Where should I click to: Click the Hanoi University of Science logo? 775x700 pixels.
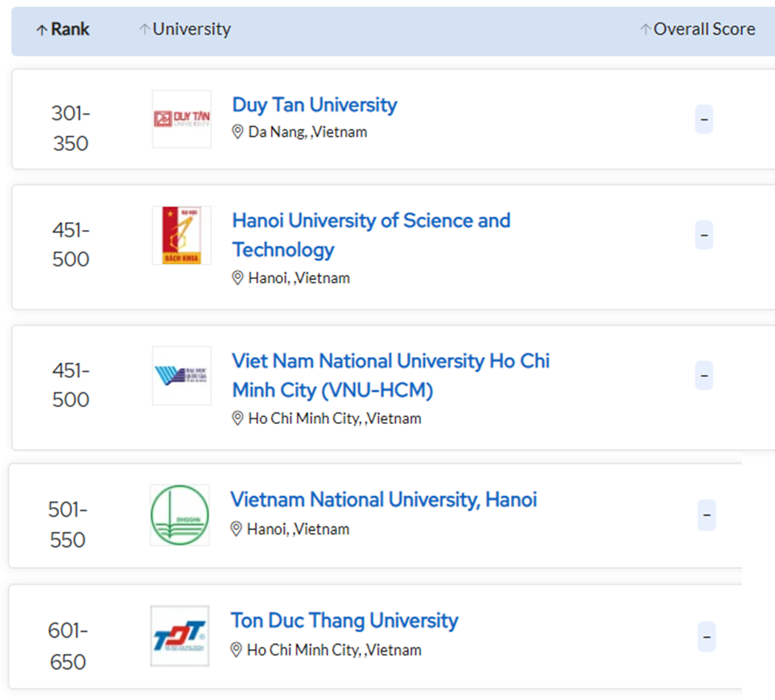pos(182,235)
